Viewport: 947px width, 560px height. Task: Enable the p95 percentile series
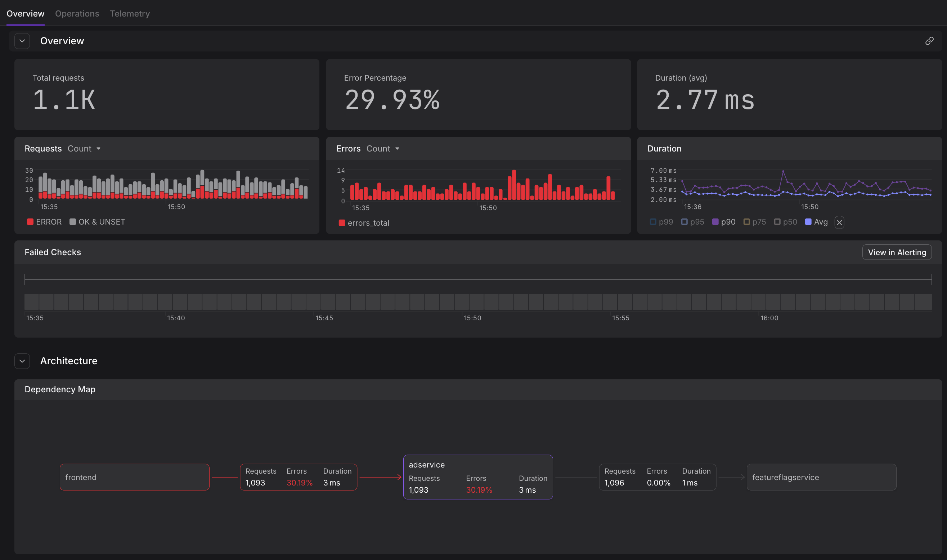(x=693, y=222)
